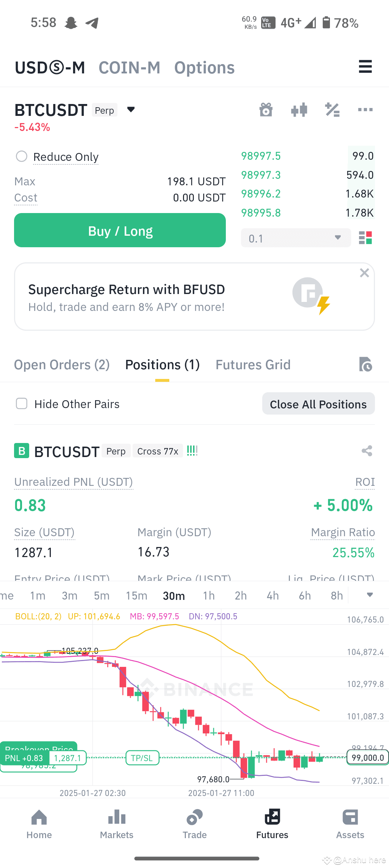
Task: Switch to the Open Orders (2) tab
Action: tap(62, 365)
